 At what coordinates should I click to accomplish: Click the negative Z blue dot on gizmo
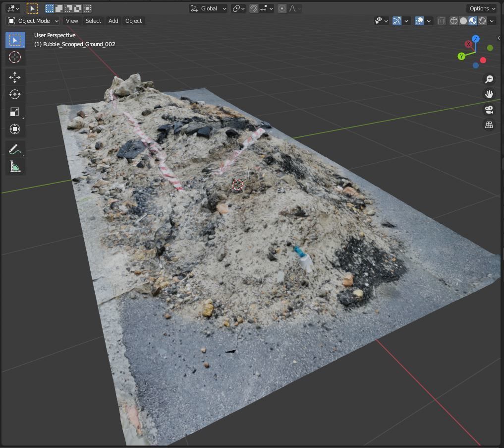point(476,65)
